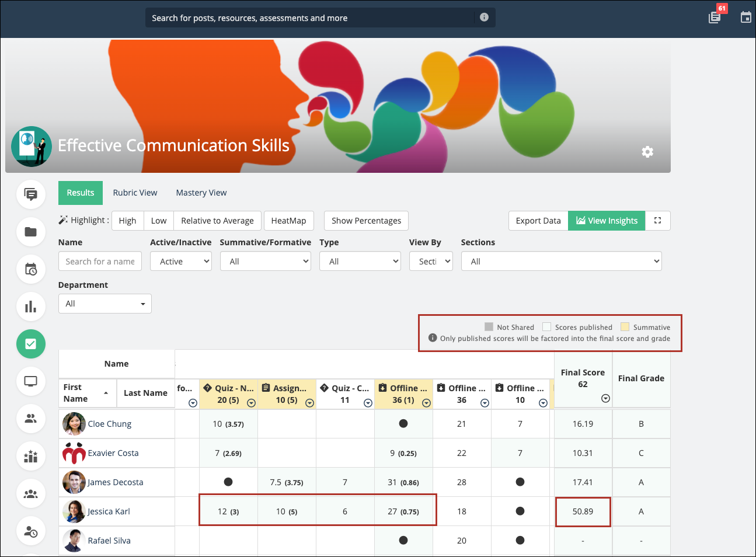756x557 pixels.
Task: Toggle the HeatMap highlight
Action: click(288, 221)
